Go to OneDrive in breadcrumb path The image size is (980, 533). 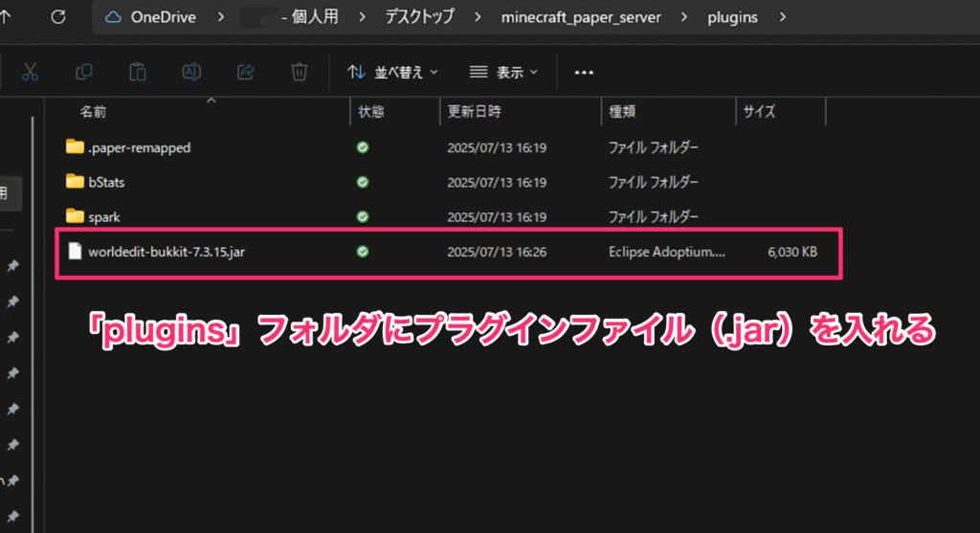[x=163, y=17]
